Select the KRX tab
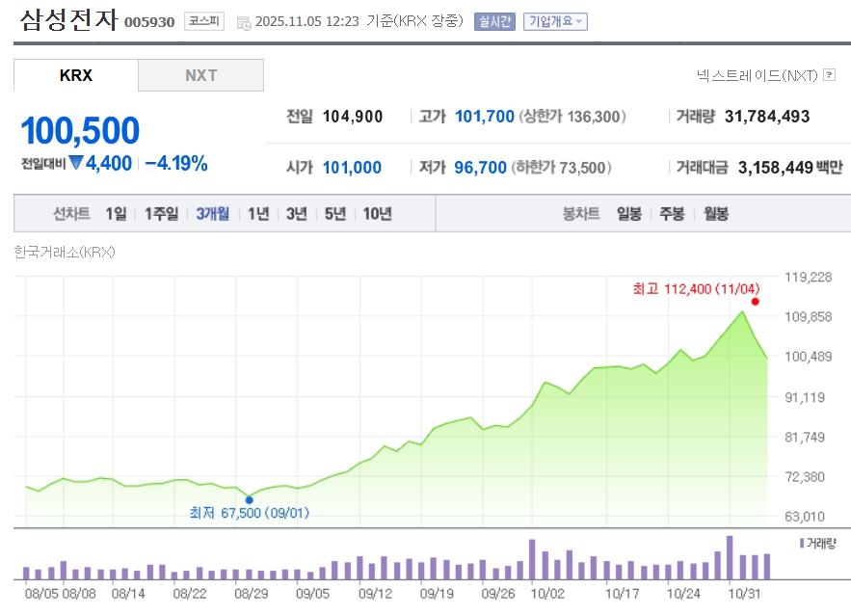 coord(76,75)
